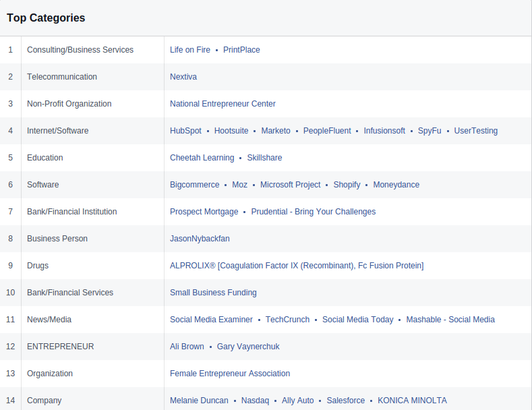The height and width of the screenshot is (410, 532).
Task: Click the KONICA MINOLTA link
Action: pos(412,401)
